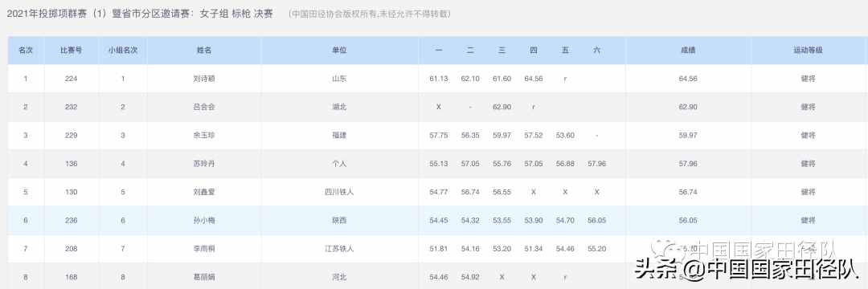Click bib number 168
The image size is (868, 289).
point(71,278)
